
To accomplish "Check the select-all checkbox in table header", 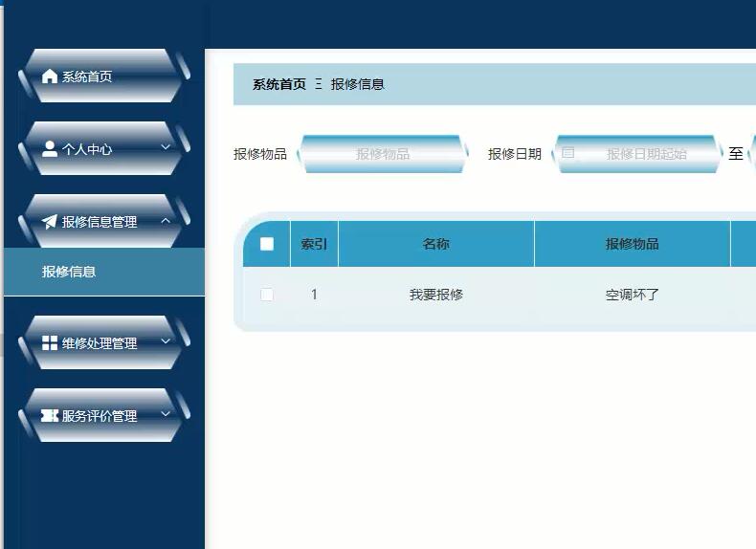I will click(x=267, y=244).
